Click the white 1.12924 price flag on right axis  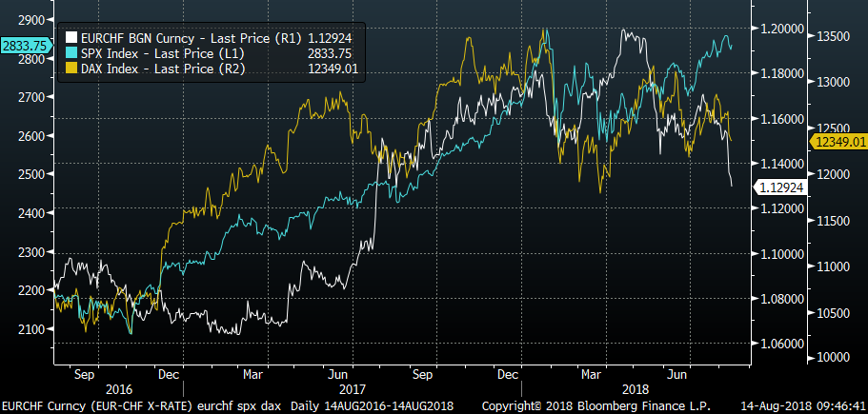(x=781, y=187)
